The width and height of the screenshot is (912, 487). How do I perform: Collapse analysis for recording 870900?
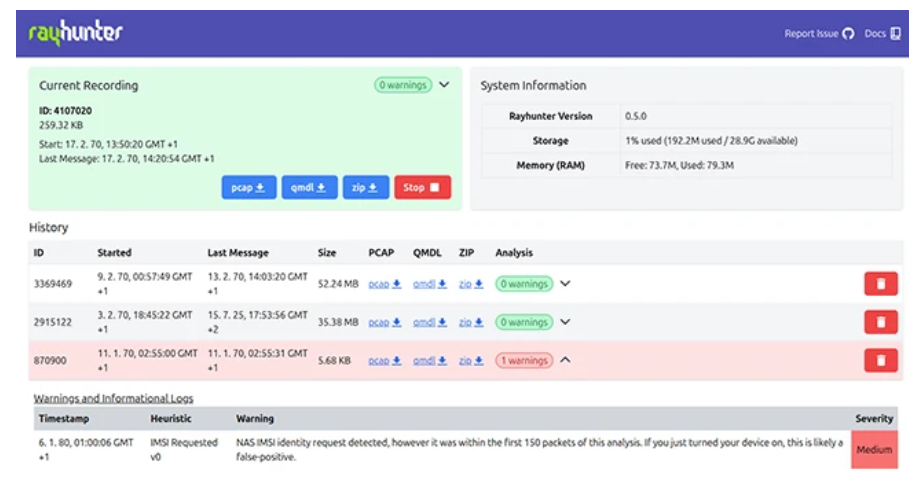(565, 360)
